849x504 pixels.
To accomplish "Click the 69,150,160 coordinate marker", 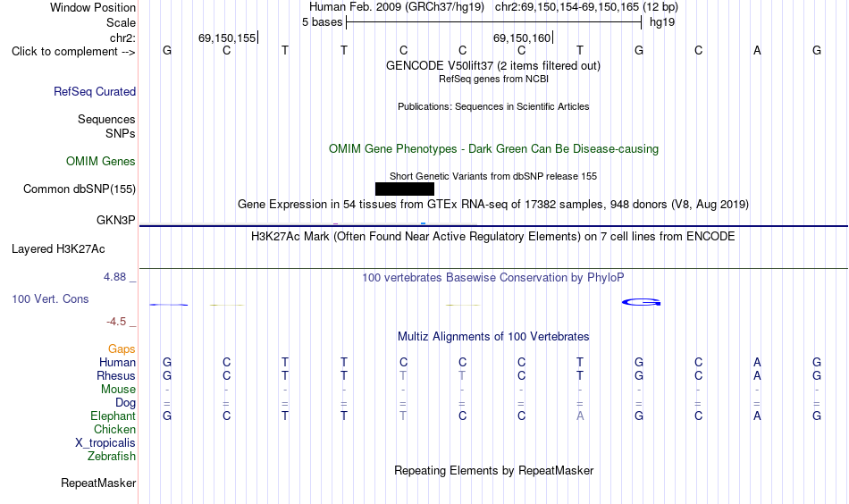I will click(522, 38).
